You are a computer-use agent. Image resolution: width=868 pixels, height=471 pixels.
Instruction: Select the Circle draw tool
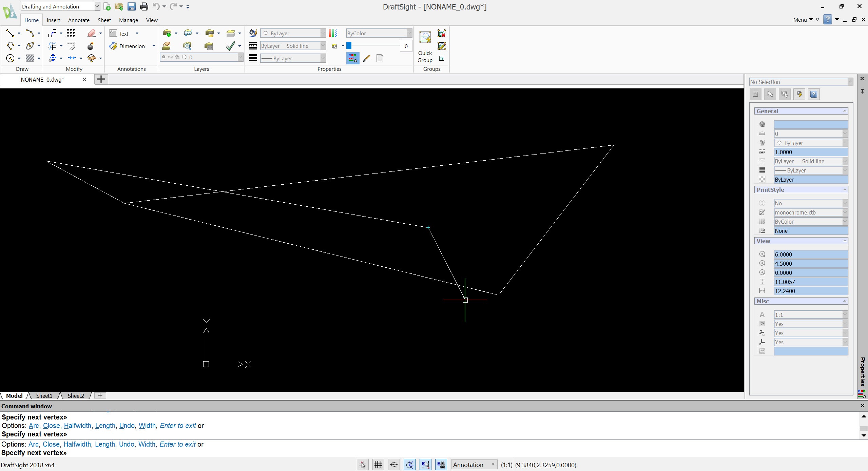(x=10, y=58)
